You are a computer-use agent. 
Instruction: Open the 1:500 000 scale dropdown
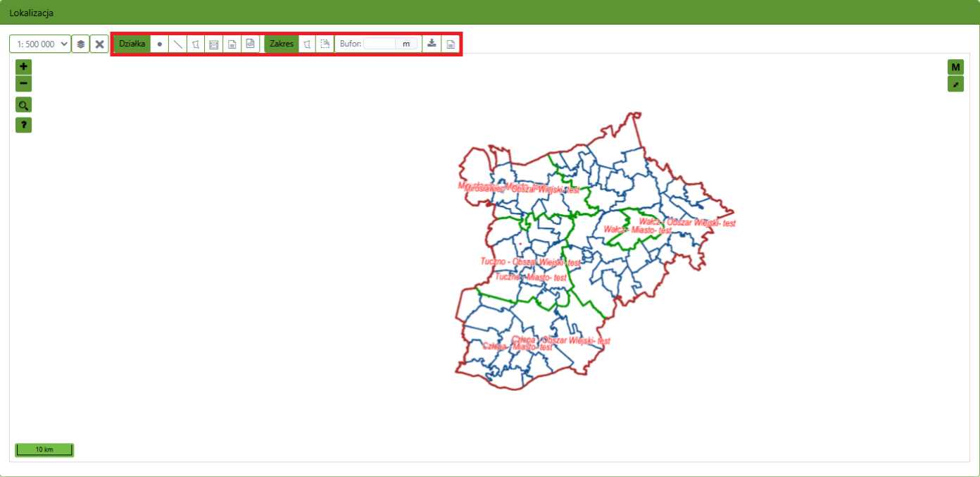40,44
